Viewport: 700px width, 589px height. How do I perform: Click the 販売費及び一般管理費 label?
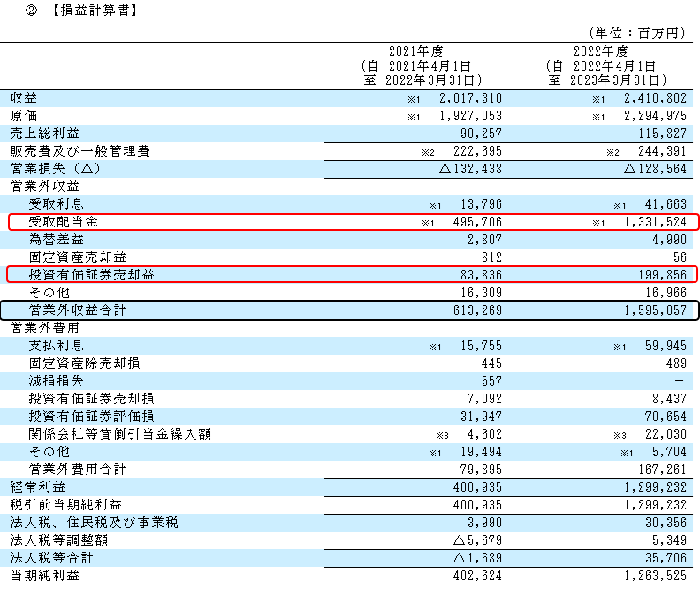[80, 151]
